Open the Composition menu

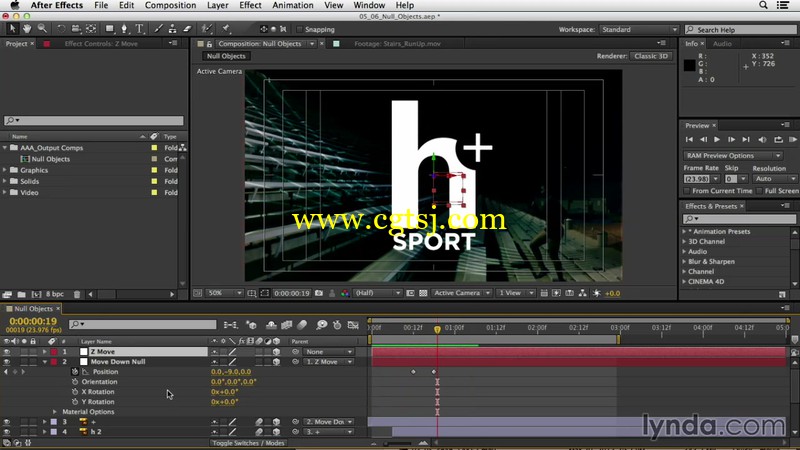tap(170, 5)
